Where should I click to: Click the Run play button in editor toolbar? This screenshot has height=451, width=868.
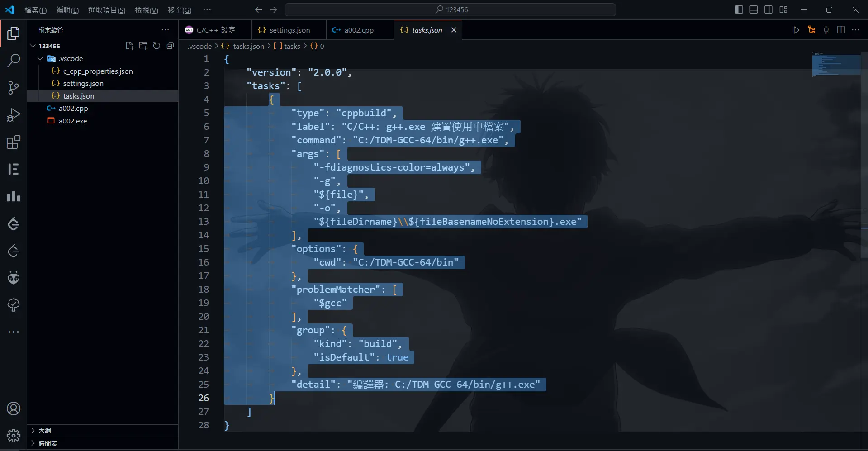tap(796, 30)
